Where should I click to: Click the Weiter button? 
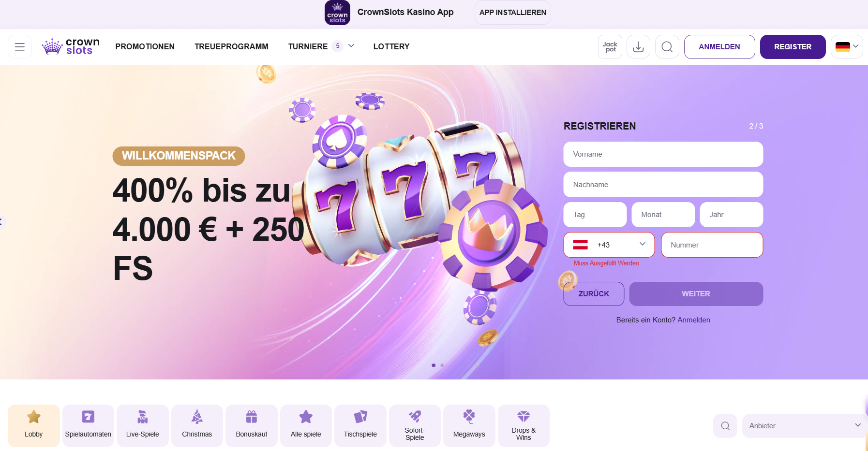[696, 294]
